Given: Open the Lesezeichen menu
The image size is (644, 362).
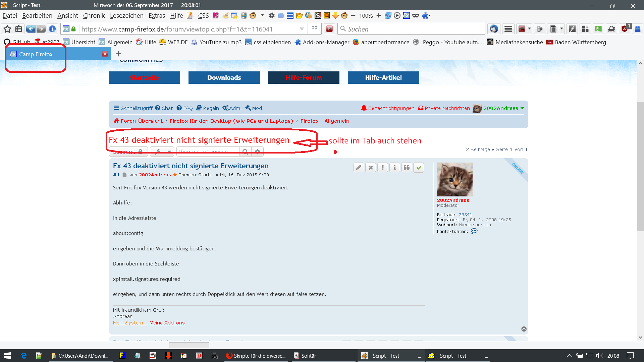Looking at the screenshot, I should (126, 16).
